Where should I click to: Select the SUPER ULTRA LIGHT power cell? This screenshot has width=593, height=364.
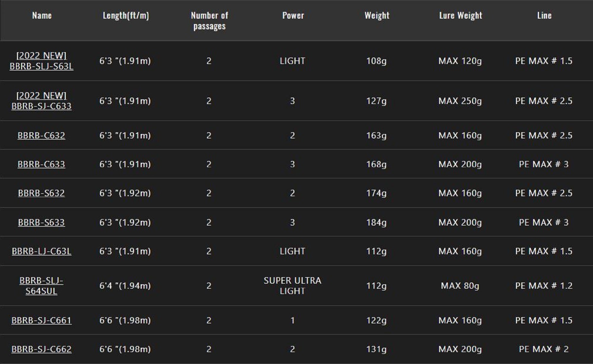[292, 286]
